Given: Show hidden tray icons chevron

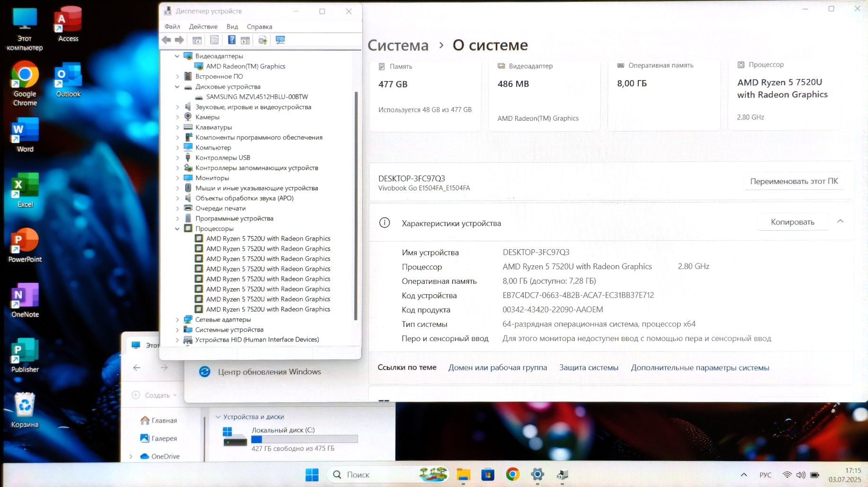Looking at the screenshot, I should (x=744, y=475).
